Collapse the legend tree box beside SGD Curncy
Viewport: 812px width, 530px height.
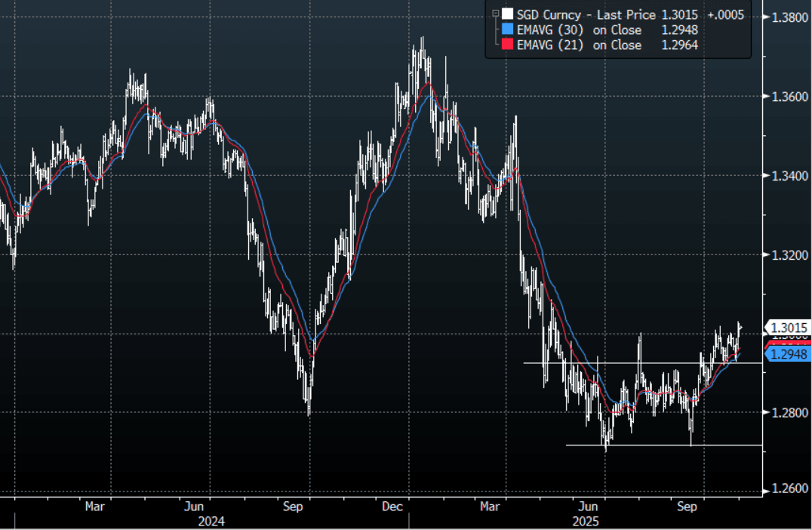496,14
